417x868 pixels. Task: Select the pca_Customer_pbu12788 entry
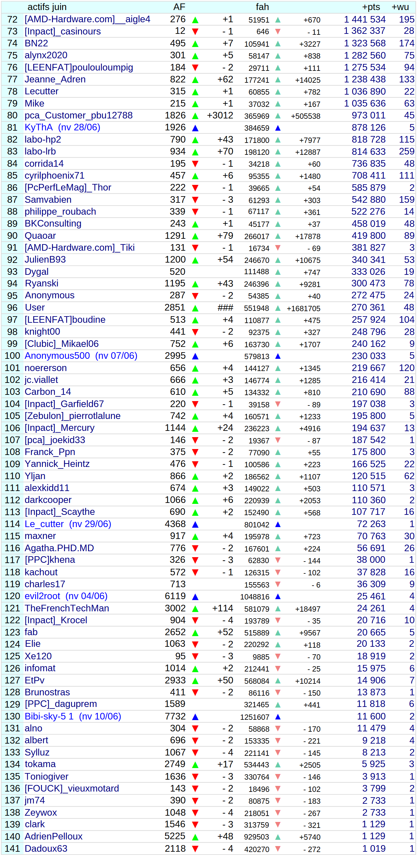79,116
